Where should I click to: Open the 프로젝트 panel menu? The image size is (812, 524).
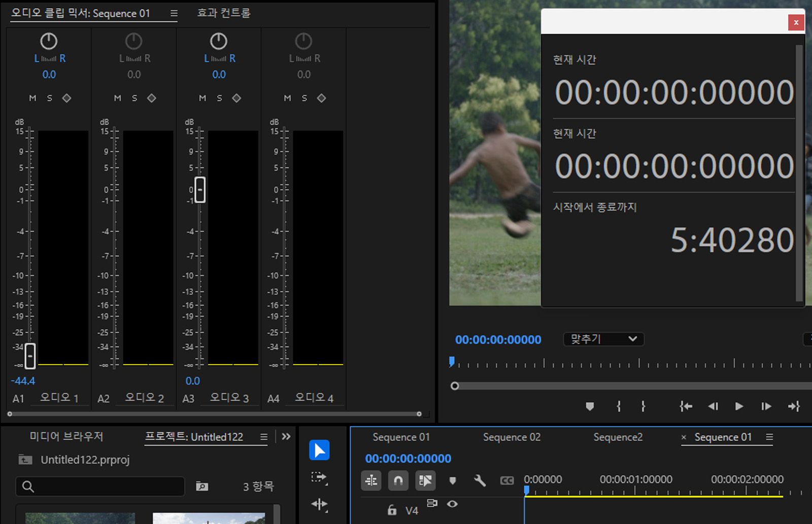click(263, 437)
